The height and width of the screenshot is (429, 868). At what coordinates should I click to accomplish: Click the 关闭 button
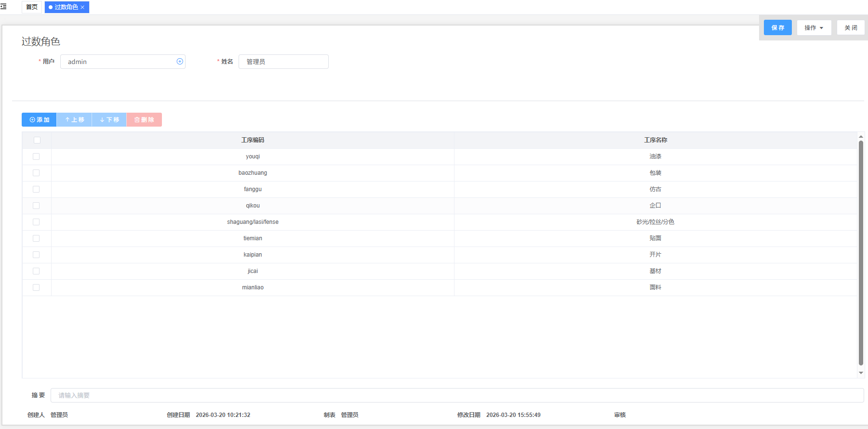[851, 28]
